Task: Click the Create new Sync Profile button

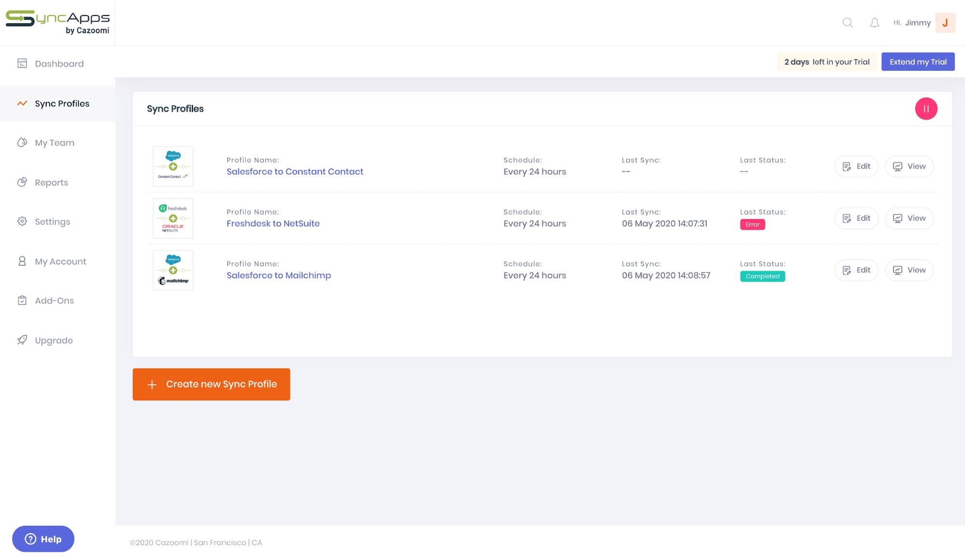Action: [211, 384]
